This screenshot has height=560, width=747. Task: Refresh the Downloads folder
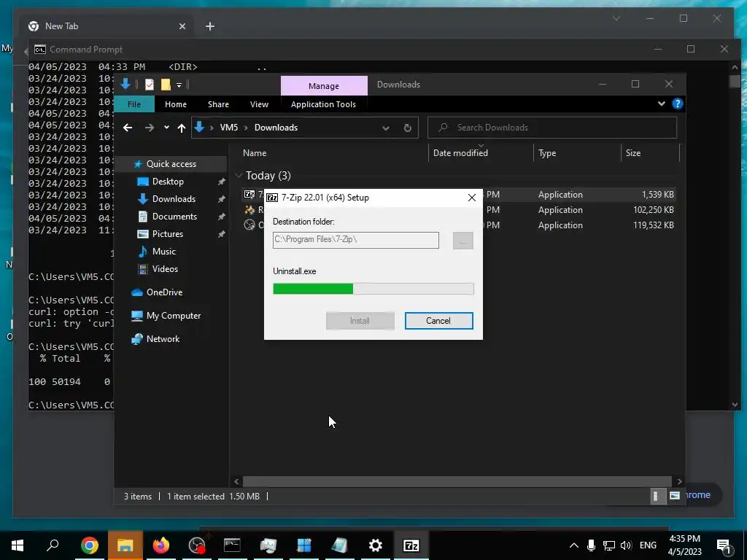click(407, 128)
